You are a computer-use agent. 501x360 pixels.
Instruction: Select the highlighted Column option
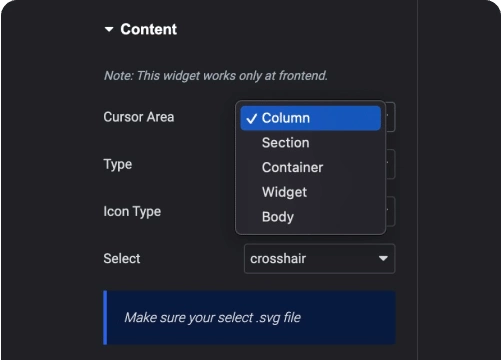tap(310, 118)
